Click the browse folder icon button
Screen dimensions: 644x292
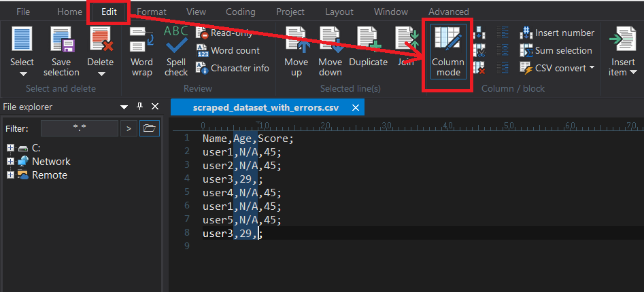(x=150, y=128)
